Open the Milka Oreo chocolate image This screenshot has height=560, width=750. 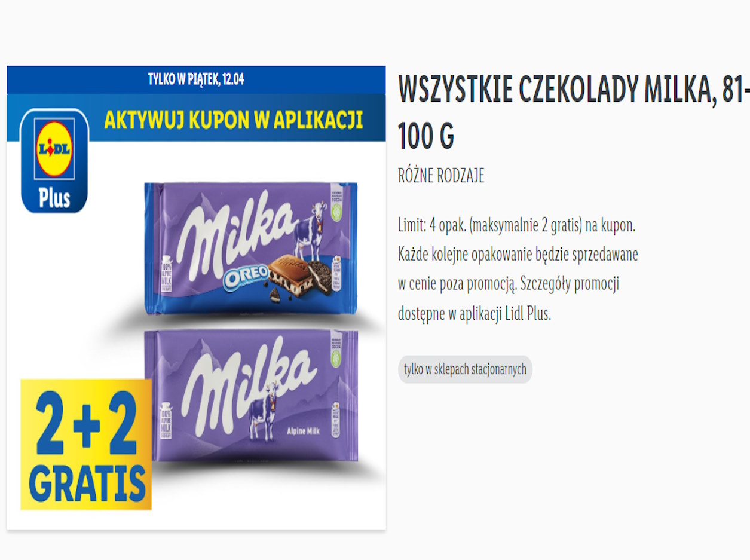click(x=251, y=248)
